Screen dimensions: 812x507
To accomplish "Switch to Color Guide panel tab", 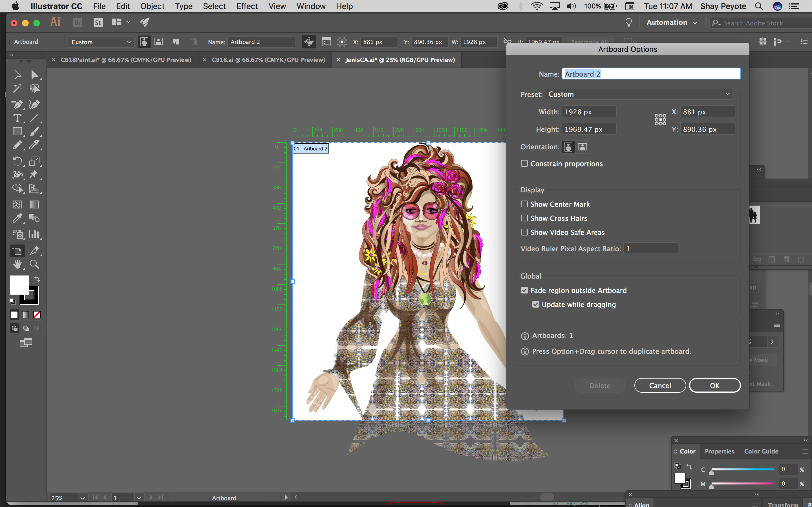I will point(761,451).
